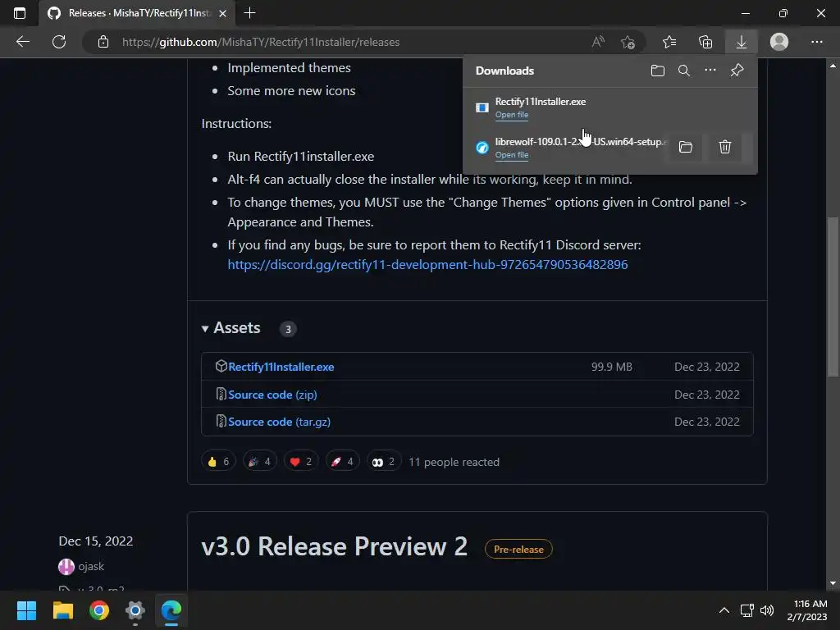Click the rocket reaction with 4
The image size is (840, 630).
click(342, 462)
